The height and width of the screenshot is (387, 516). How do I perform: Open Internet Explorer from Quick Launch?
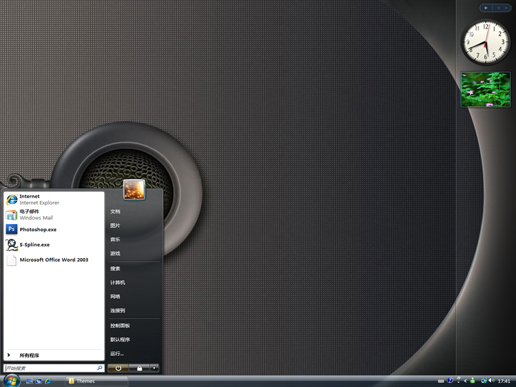48,381
